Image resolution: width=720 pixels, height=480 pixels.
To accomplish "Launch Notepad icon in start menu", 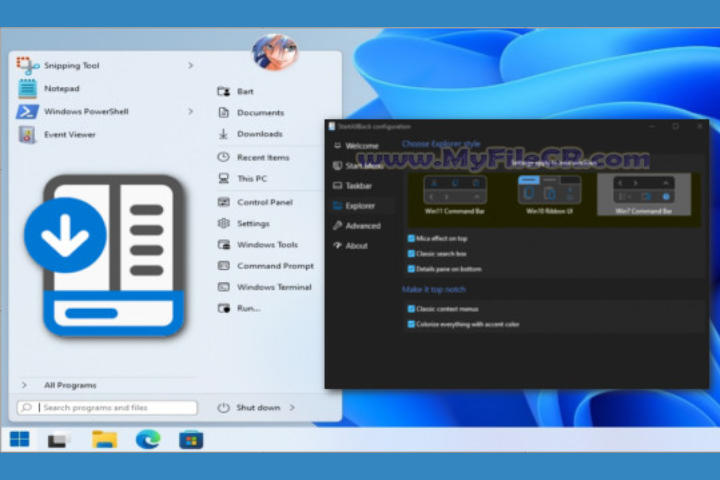I will pyautogui.click(x=27, y=89).
